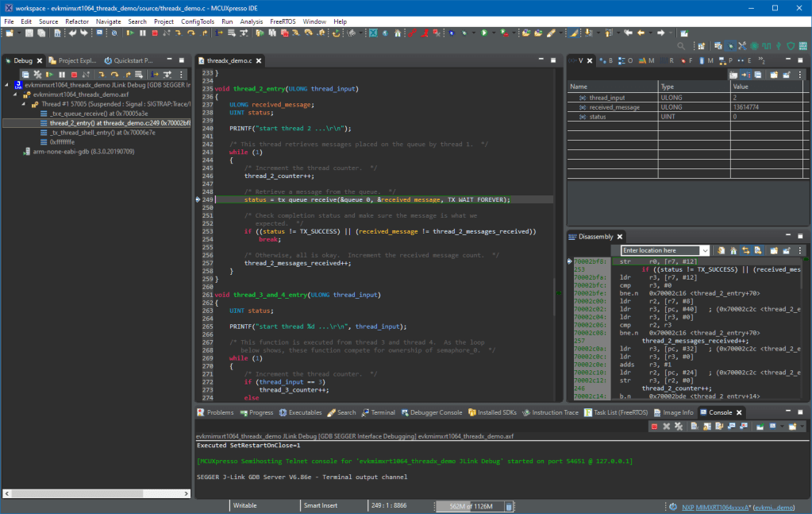Step Into the current function call
Screen dimensions: 812x514
click(x=102, y=73)
